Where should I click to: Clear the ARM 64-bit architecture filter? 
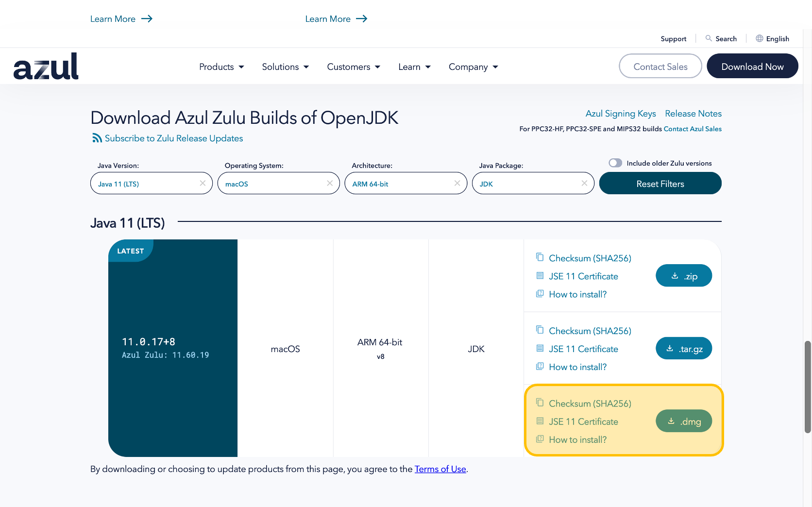[457, 183]
